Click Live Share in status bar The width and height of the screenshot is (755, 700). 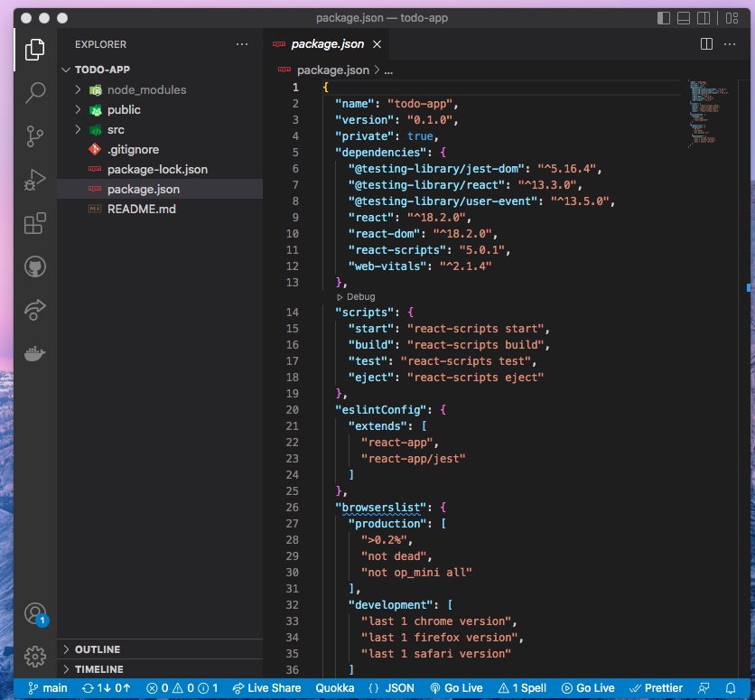pyautogui.click(x=266, y=688)
